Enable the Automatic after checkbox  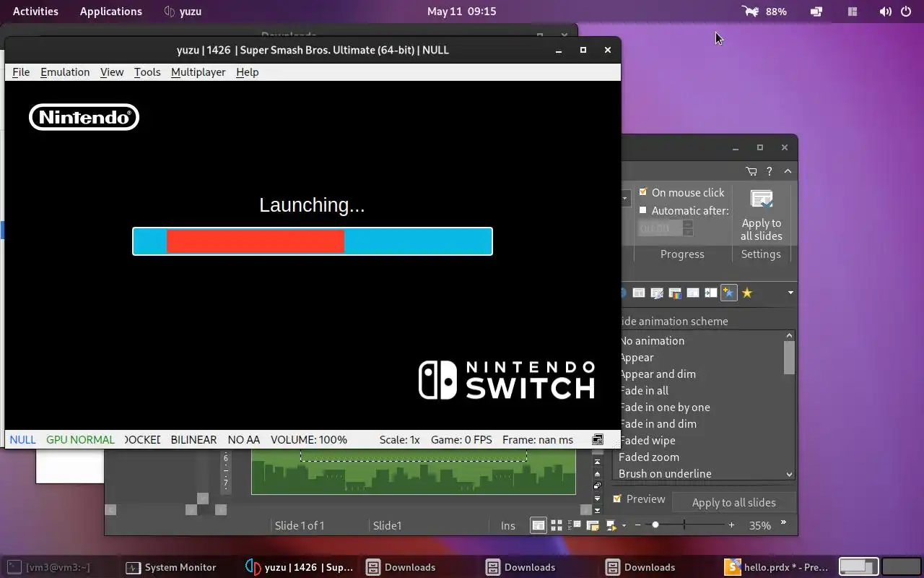(643, 210)
